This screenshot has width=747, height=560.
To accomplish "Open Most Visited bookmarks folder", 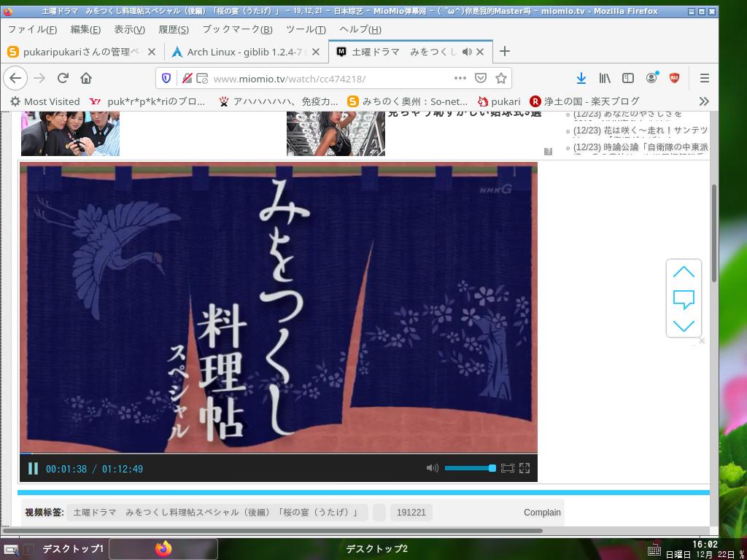I will click(x=44, y=101).
